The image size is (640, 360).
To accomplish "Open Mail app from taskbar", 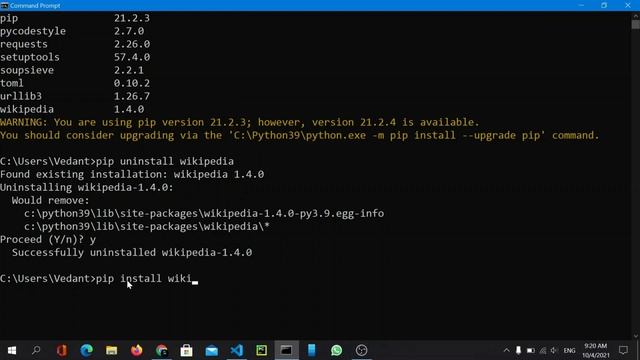I will [x=211, y=351].
